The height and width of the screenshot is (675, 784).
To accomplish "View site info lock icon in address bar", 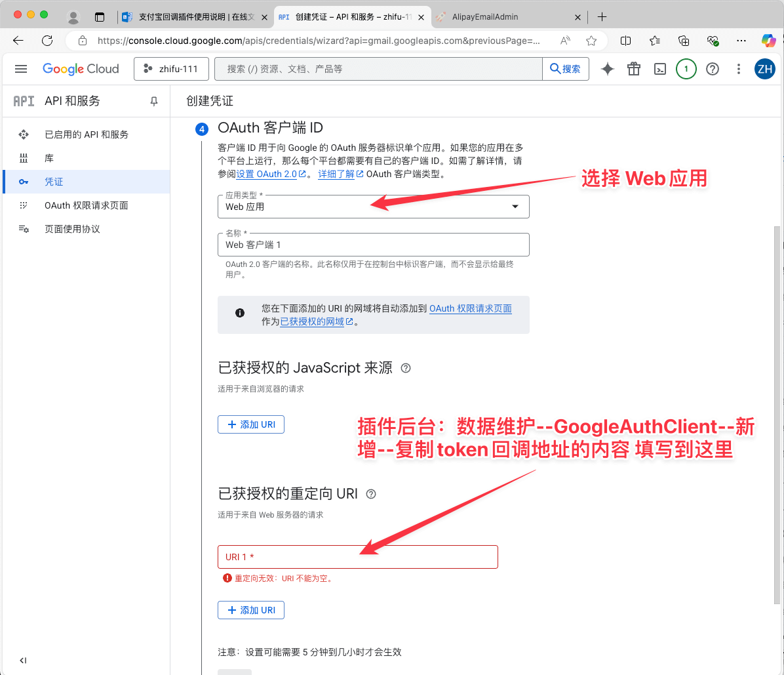I will [83, 41].
